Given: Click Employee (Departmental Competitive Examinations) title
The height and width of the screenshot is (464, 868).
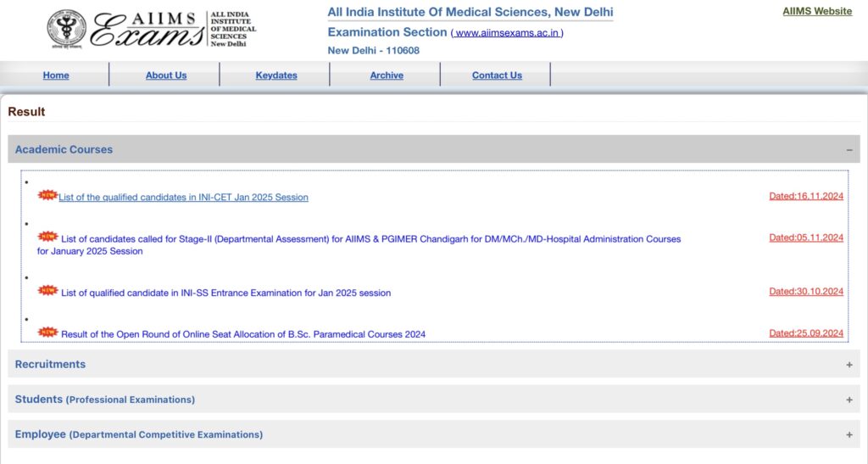Looking at the screenshot, I should tap(139, 434).
